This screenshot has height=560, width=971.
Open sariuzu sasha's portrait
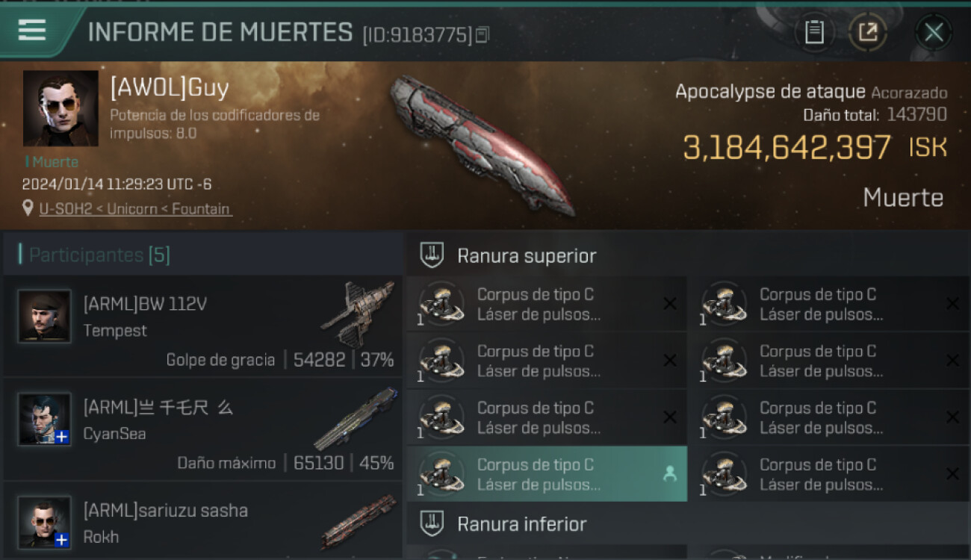(45, 522)
